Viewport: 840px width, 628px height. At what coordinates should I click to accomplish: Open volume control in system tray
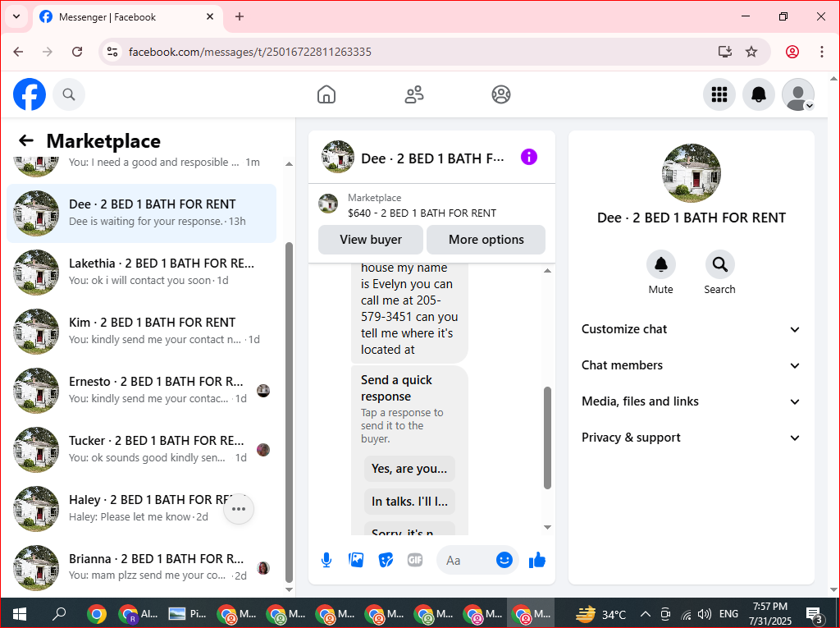[705, 614]
